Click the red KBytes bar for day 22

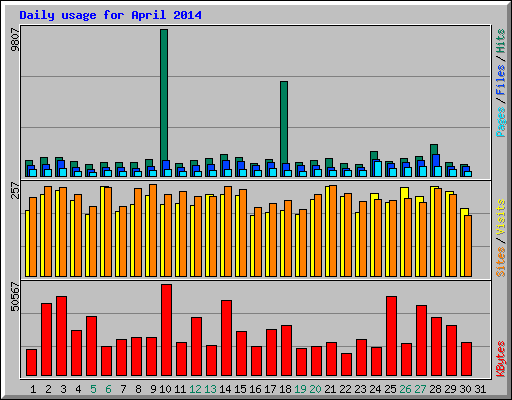[346, 365]
